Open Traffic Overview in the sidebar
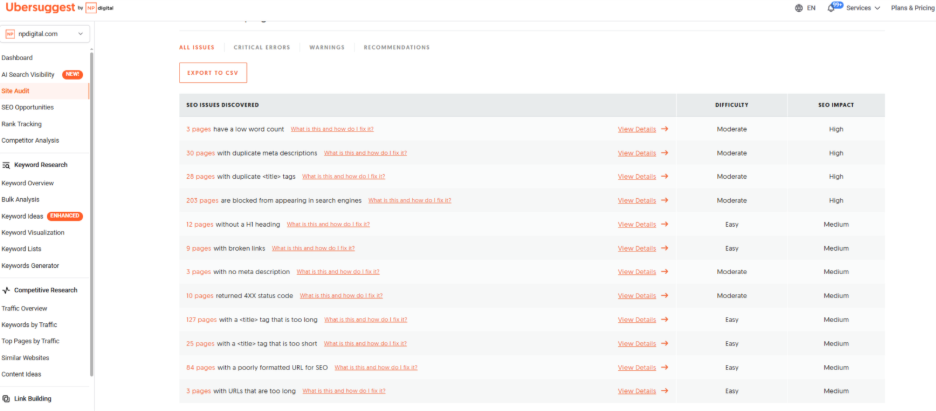This screenshot has height=411, width=936. [24, 308]
